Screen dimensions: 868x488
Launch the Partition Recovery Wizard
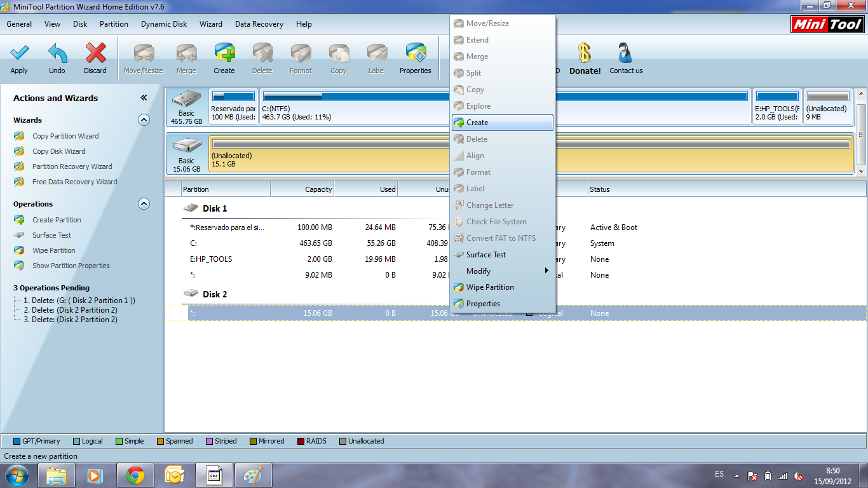[72, 166]
